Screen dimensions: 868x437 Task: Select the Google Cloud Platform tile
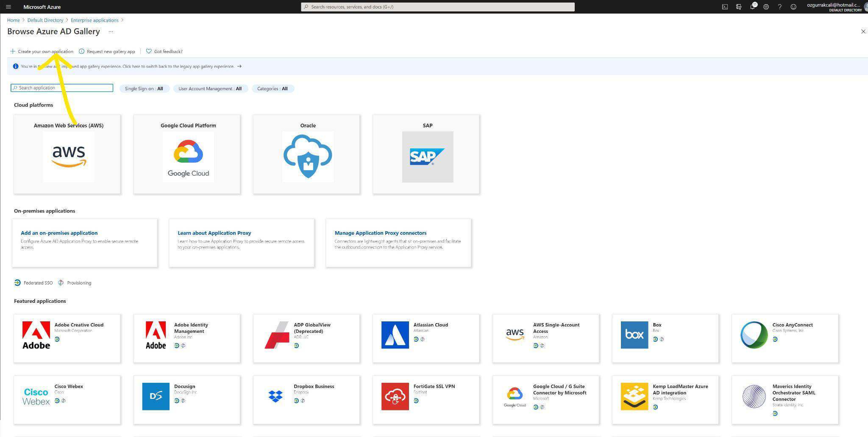pos(187,154)
